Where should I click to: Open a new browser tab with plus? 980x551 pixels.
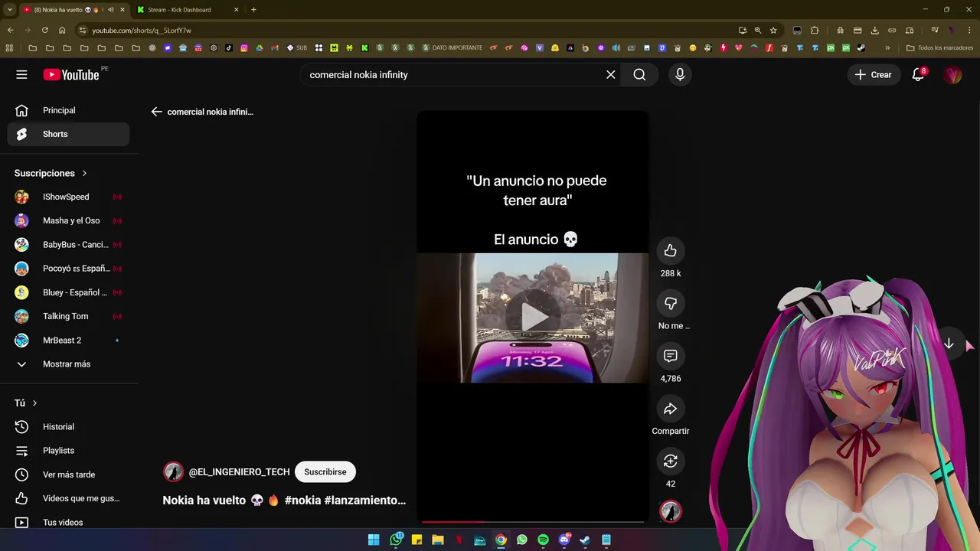pos(253,10)
